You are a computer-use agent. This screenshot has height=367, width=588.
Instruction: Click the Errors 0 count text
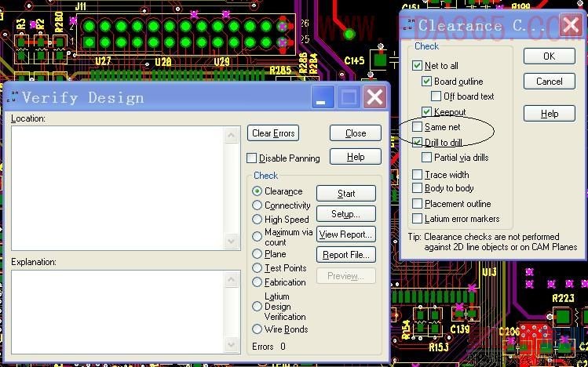[268, 347]
